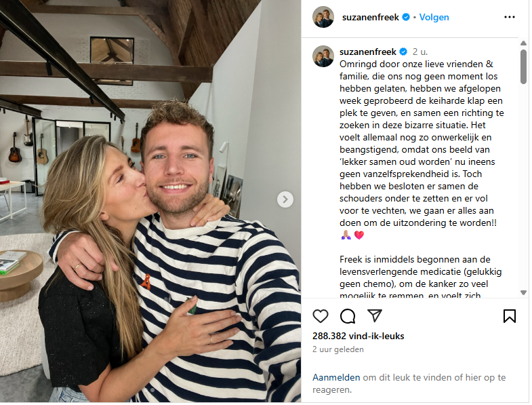Click the caption scrollbar up arrow

(x=523, y=43)
